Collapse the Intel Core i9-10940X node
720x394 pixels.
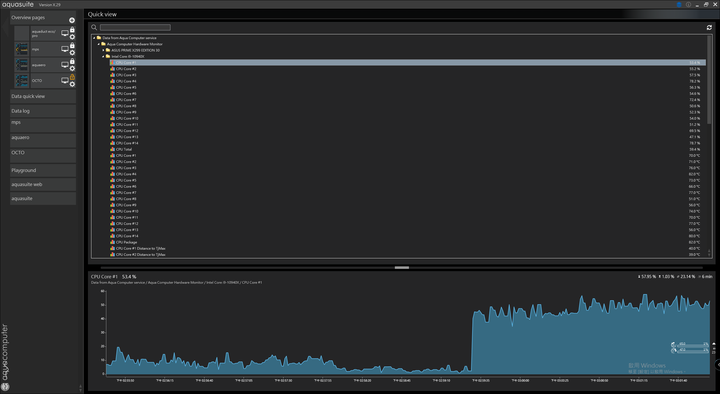[103, 56]
